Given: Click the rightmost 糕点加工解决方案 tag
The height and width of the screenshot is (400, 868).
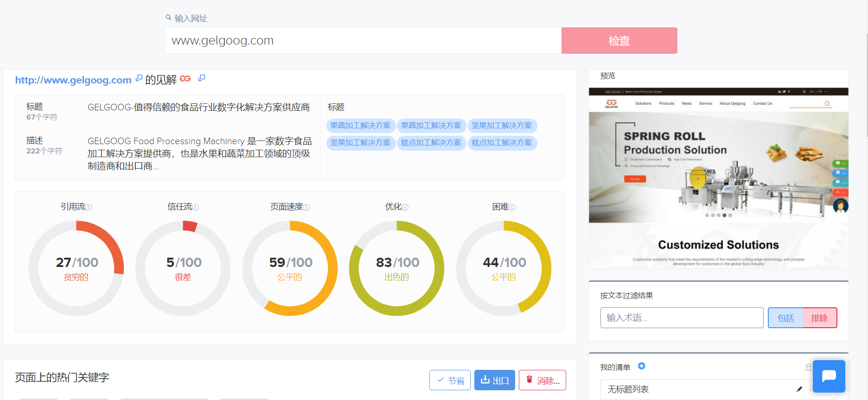Looking at the screenshot, I should pyautogui.click(x=502, y=143).
